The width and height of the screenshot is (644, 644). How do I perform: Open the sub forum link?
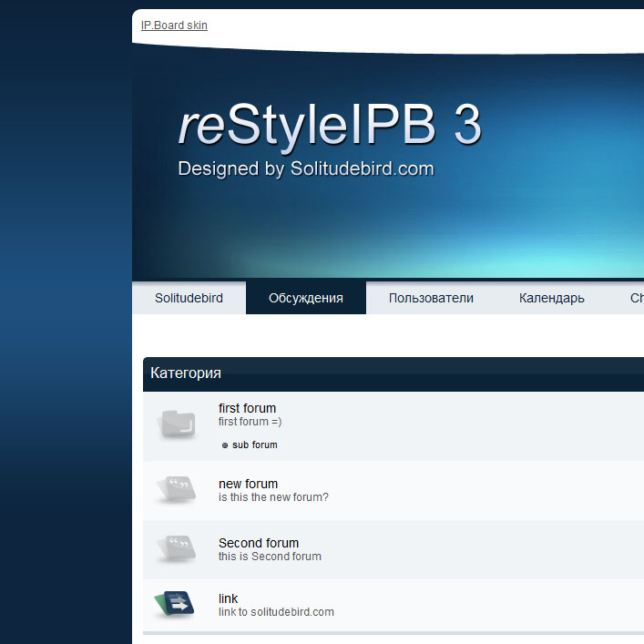pos(255,445)
